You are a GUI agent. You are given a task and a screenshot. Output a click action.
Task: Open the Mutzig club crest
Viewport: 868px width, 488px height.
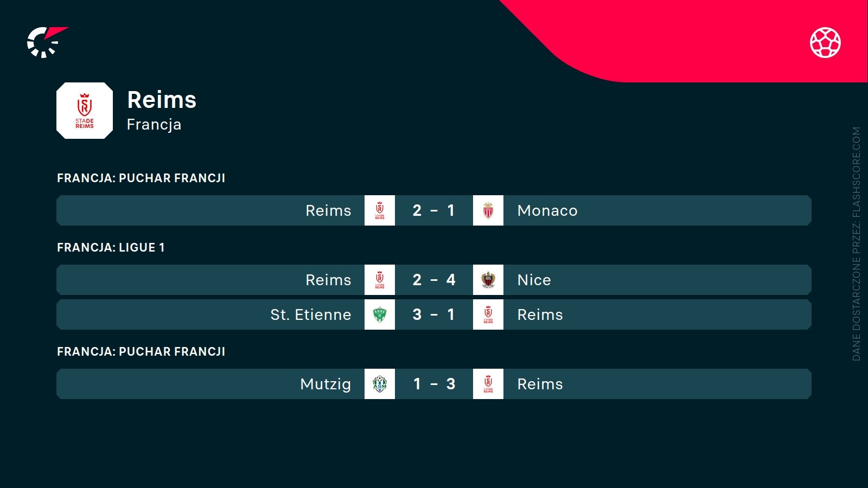pos(380,384)
